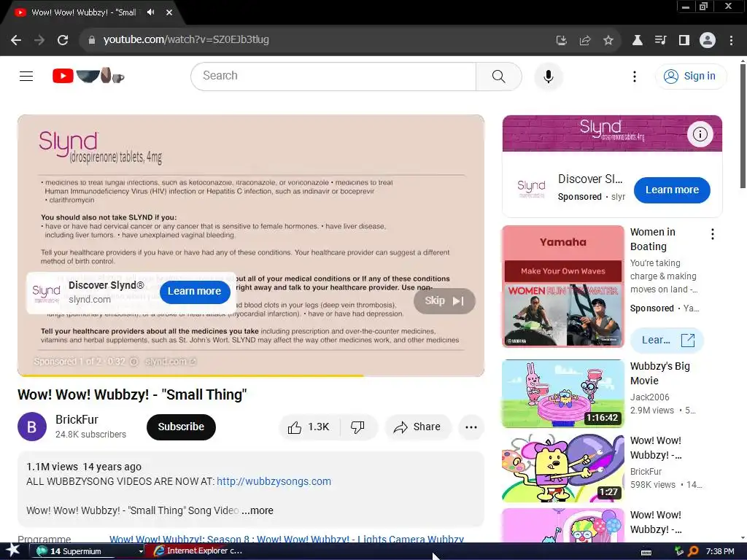Click the 7:38 PM clock
The height and width of the screenshot is (560, 747).
coord(720,551)
